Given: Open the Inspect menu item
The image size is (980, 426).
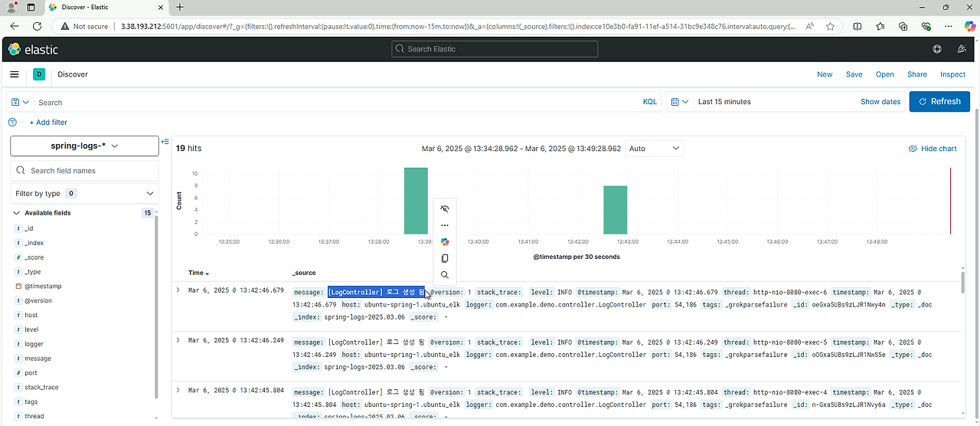Looking at the screenshot, I should [x=952, y=74].
